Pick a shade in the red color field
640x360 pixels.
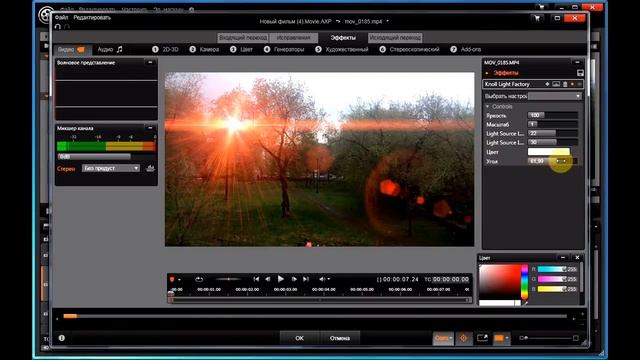[500, 282]
